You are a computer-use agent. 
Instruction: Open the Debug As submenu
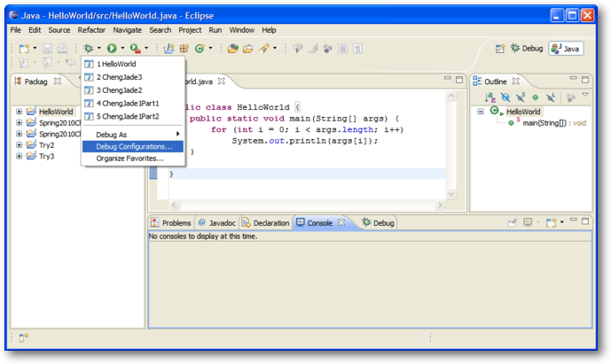coord(133,135)
